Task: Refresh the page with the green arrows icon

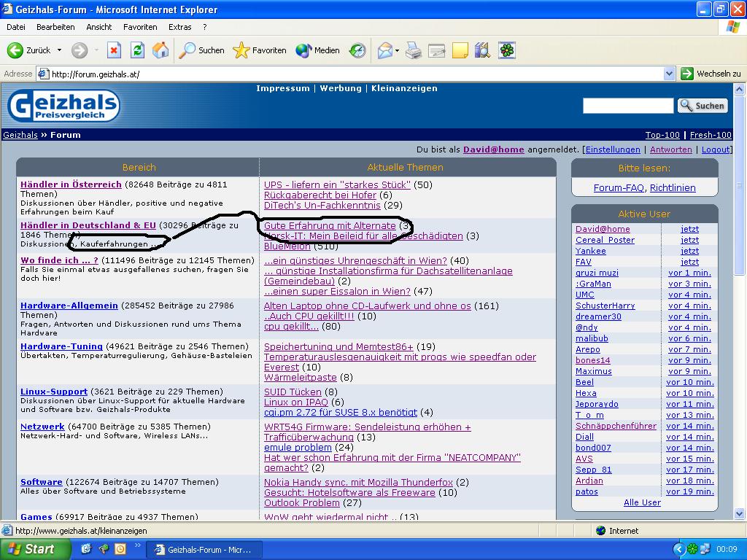Action: [x=137, y=50]
